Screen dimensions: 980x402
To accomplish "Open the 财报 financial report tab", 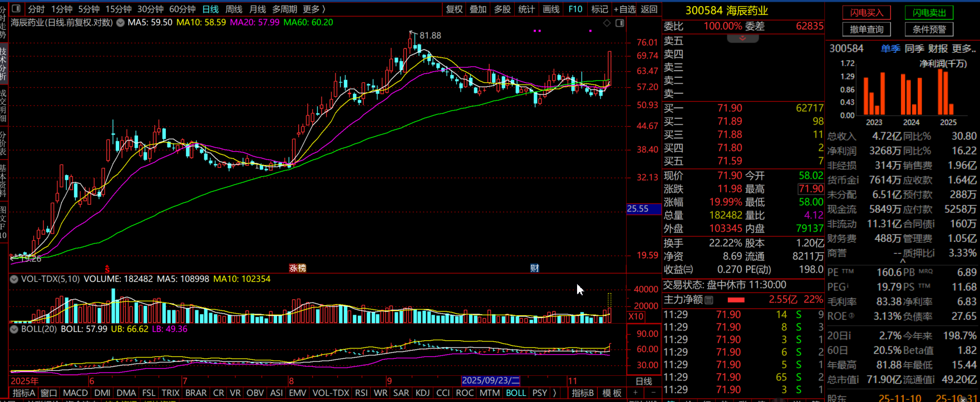I will [x=938, y=48].
